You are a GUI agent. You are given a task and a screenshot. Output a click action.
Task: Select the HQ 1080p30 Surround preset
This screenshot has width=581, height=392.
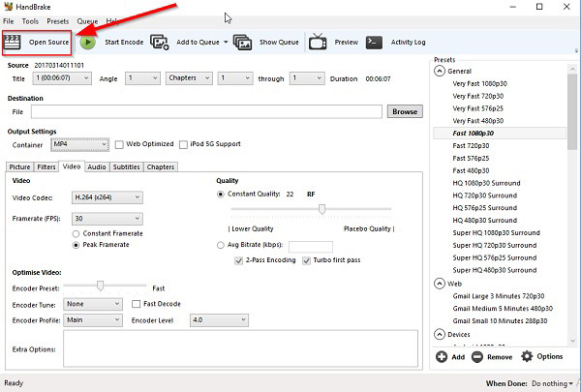coord(486,183)
